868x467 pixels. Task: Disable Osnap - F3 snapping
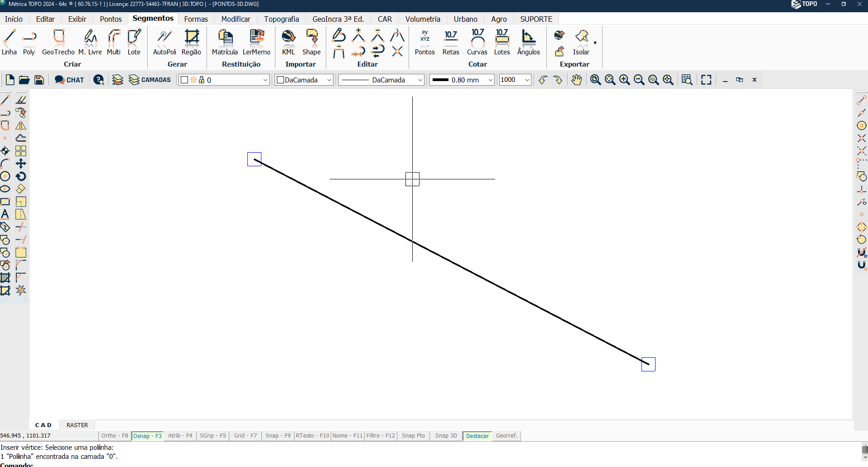tap(147, 436)
